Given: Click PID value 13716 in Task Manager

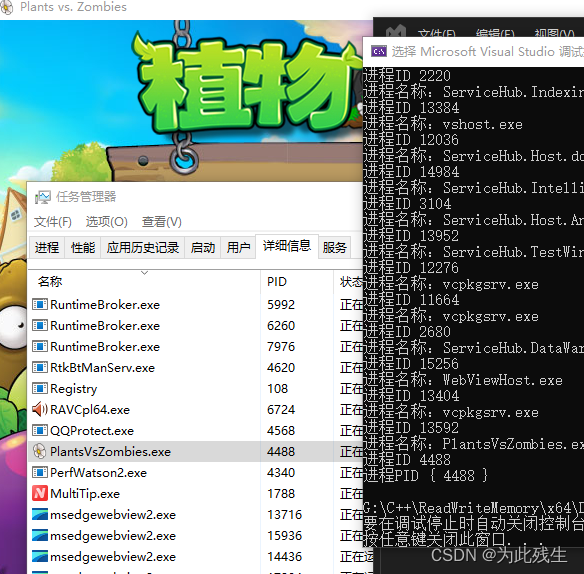Looking at the screenshot, I should (285, 514).
